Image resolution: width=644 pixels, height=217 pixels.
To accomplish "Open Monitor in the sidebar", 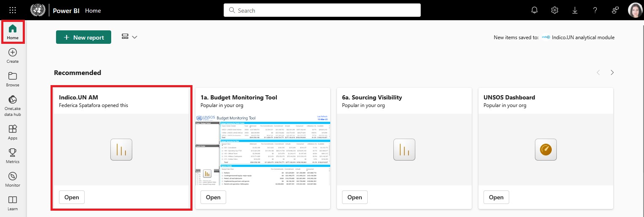I will 13,179.
